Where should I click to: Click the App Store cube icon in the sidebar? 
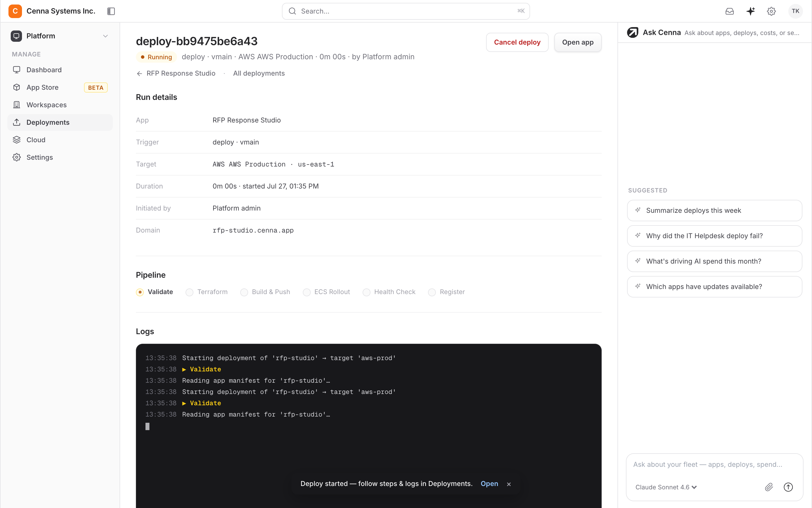(16, 87)
